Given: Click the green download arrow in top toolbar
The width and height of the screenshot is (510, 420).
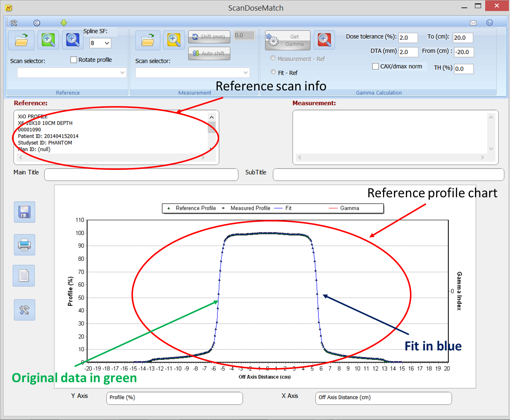Looking at the screenshot, I should pyautogui.click(x=64, y=23).
